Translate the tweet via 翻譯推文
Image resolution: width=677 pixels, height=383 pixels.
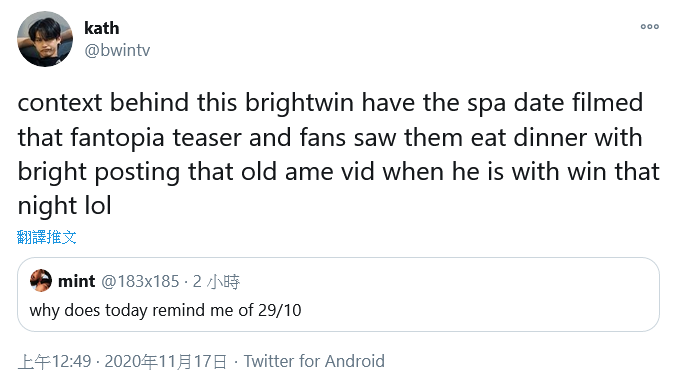pos(47,237)
